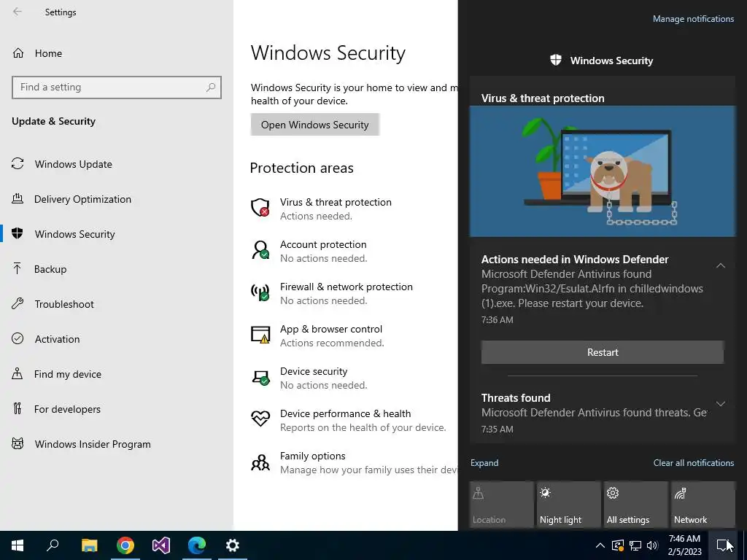
Task: Toggle Location quick action
Action: pos(501,505)
